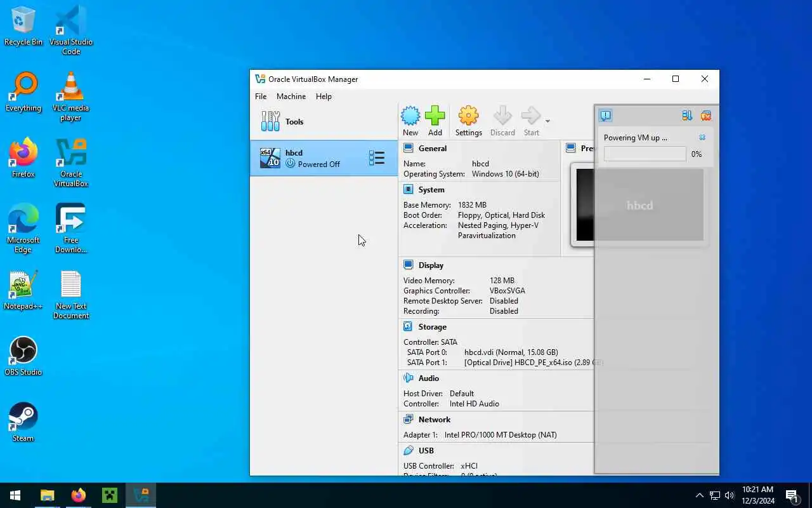This screenshot has height=508, width=812.
Task: Click the Base Memory 1832 MB value
Action: tap(472, 205)
